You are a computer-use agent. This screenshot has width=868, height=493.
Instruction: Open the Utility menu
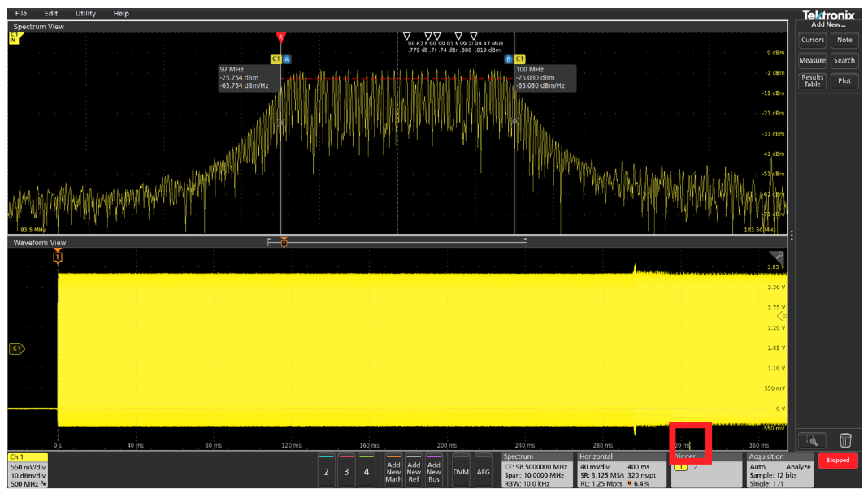85,14
